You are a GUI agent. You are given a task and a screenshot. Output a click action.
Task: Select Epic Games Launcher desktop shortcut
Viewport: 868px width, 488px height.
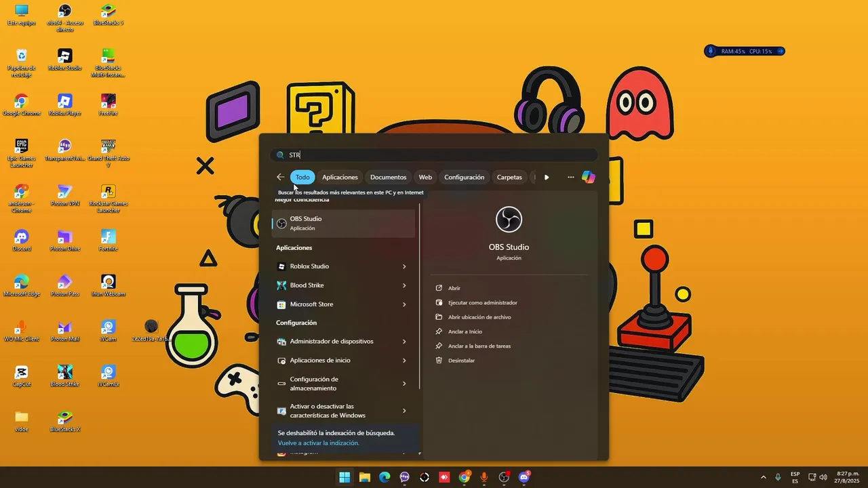pos(21,153)
